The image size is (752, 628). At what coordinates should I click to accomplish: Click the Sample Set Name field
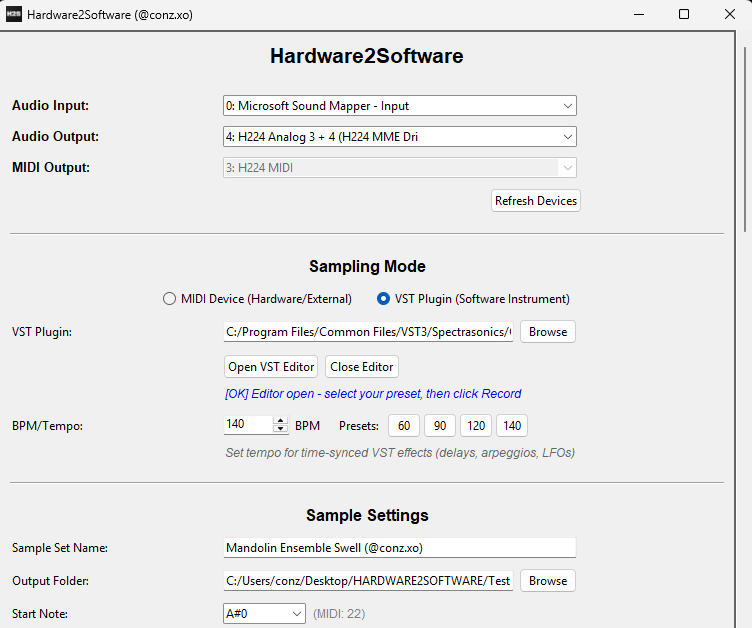400,548
